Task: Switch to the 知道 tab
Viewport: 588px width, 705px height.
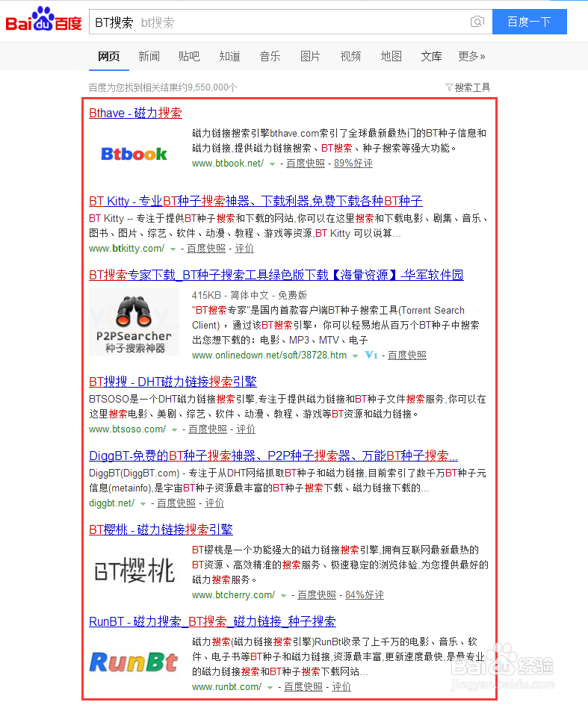Action: [229, 56]
